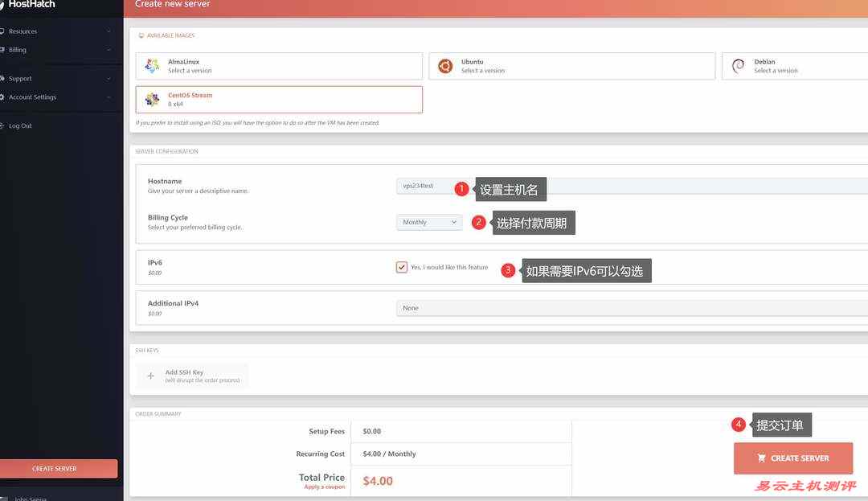The height and width of the screenshot is (501, 868).
Task: Open the Billing sidebar menu
Action: [x=18, y=50]
